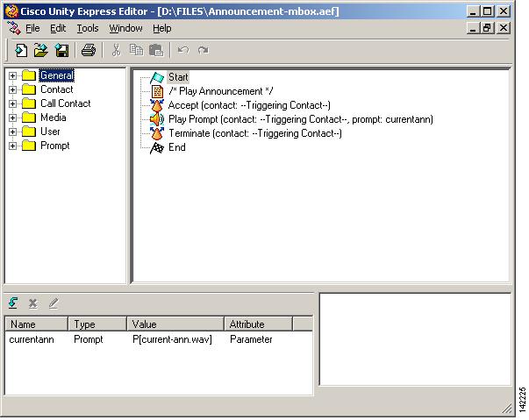Click the Copy toolbar icon

pyautogui.click(x=136, y=50)
